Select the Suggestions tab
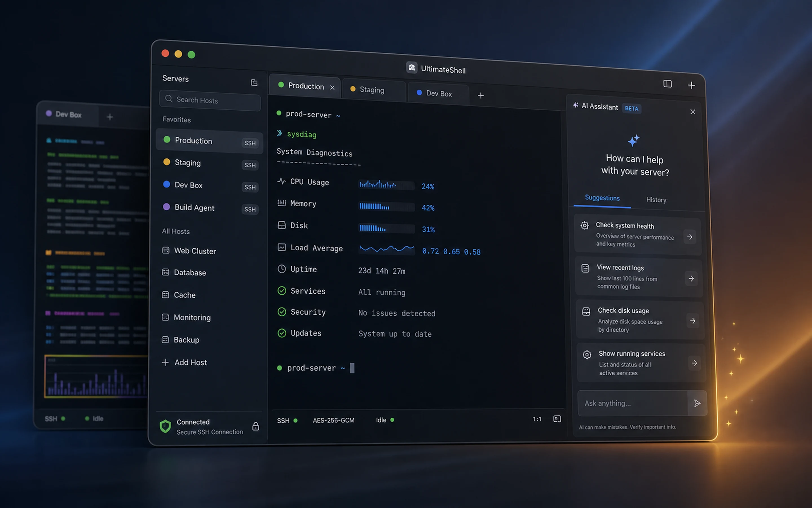 coord(602,198)
